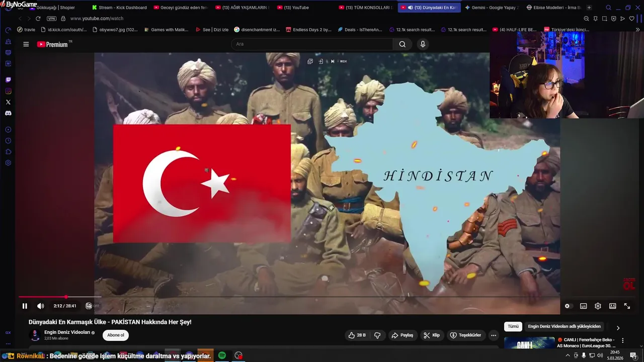Click the snapshot icon in address bar
Screen dimensions: 644x362
point(605,19)
